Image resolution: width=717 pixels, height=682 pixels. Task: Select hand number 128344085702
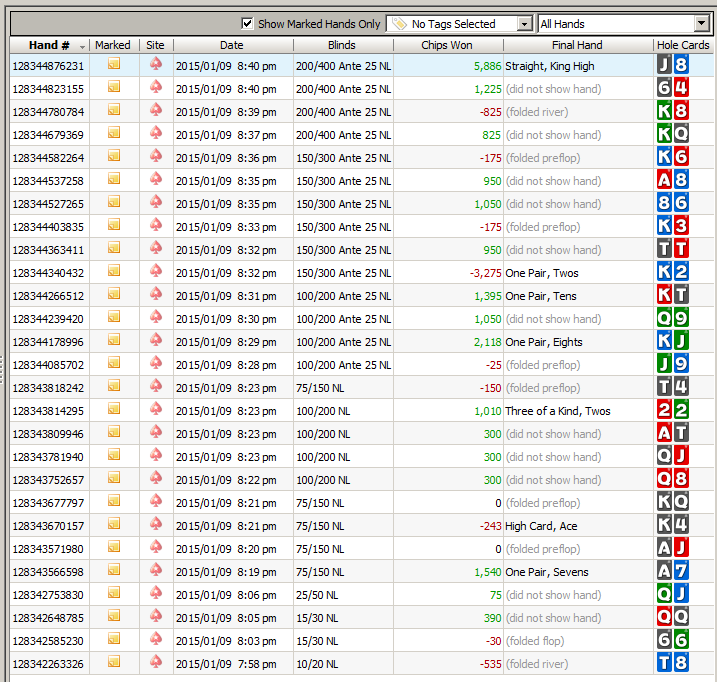tap(48, 365)
